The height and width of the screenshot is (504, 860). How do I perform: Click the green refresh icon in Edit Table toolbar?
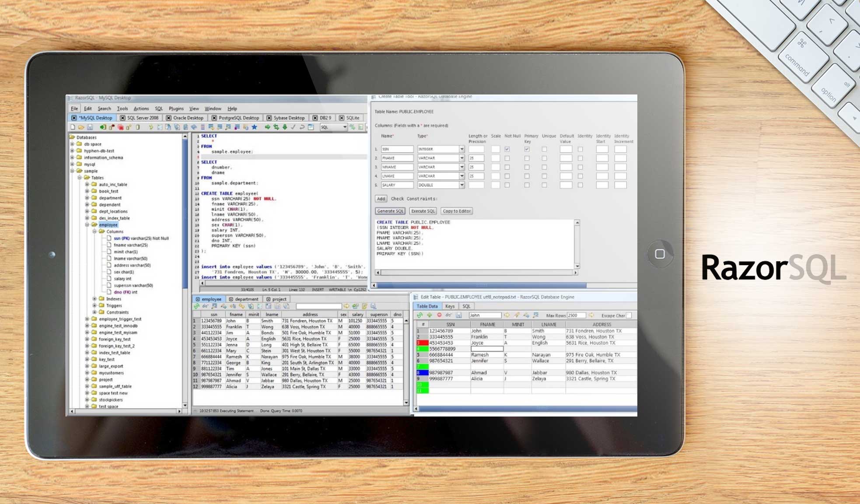click(420, 315)
